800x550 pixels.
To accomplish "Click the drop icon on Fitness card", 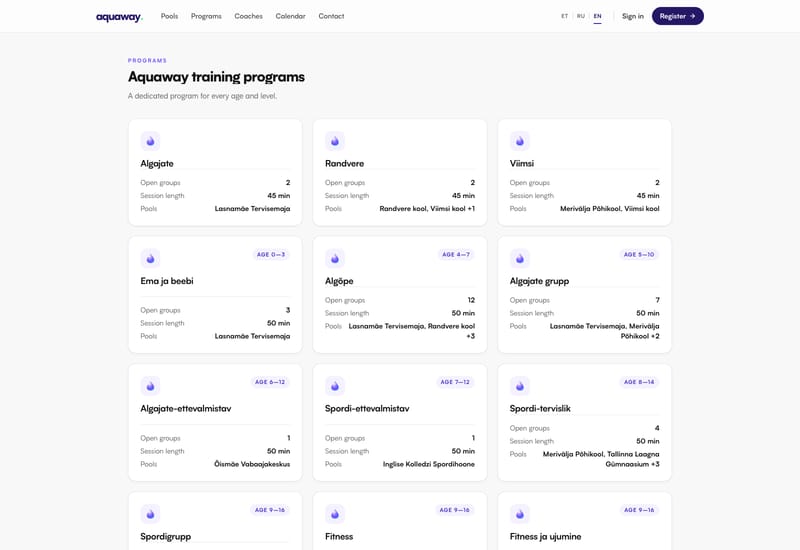I will click(x=335, y=514).
